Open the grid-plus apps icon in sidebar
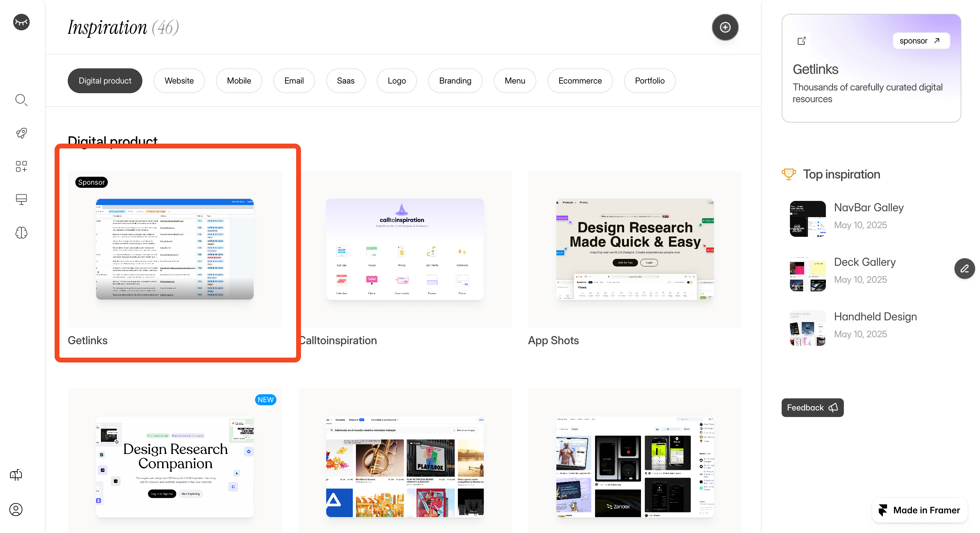 click(21, 166)
